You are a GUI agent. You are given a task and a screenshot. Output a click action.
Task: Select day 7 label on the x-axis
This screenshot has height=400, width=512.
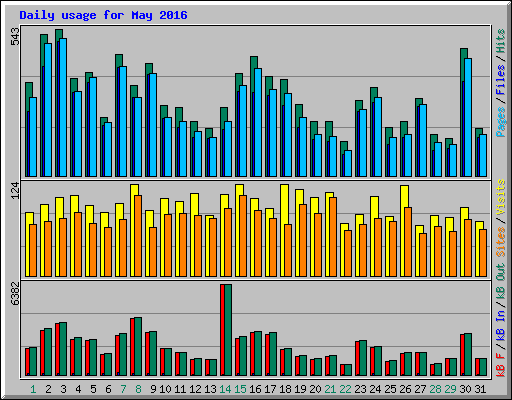[x=123, y=389]
